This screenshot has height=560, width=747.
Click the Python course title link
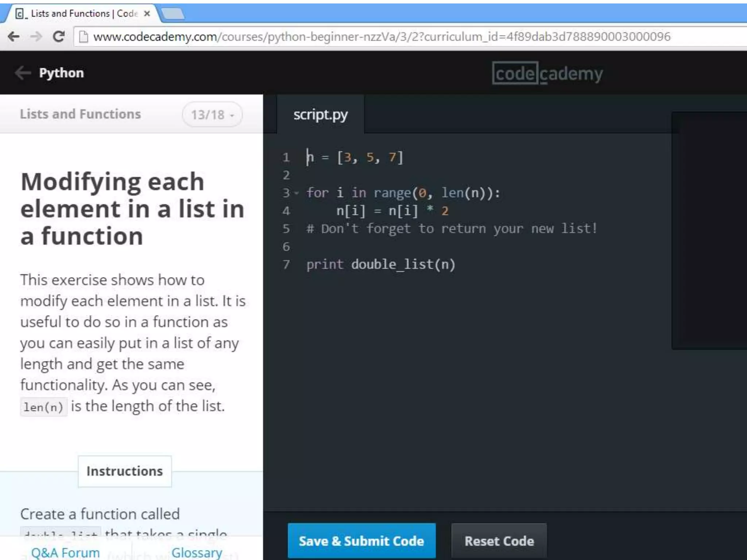(62, 73)
